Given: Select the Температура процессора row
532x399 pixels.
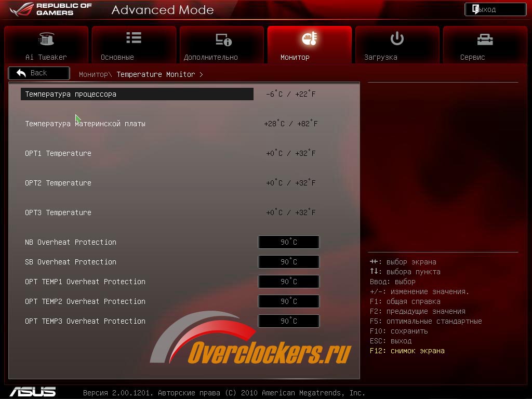Looking at the screenshot, I should [137, 94].
